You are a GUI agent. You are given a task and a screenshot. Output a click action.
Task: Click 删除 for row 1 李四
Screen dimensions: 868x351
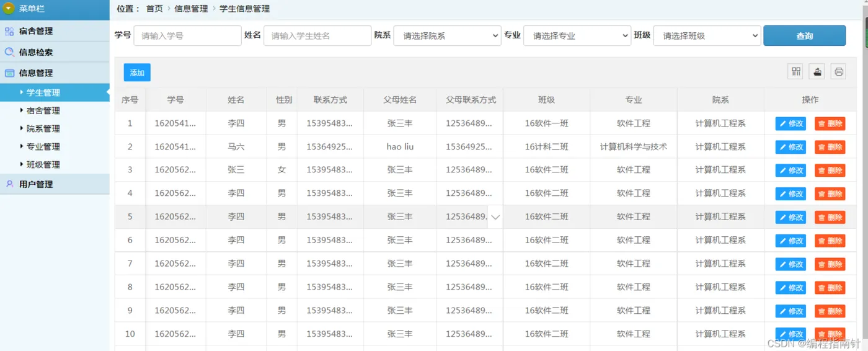pos(830,123)
